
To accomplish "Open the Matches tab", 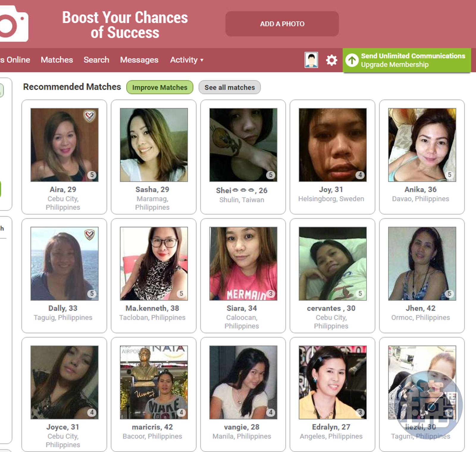I will (x=57, y=60).
